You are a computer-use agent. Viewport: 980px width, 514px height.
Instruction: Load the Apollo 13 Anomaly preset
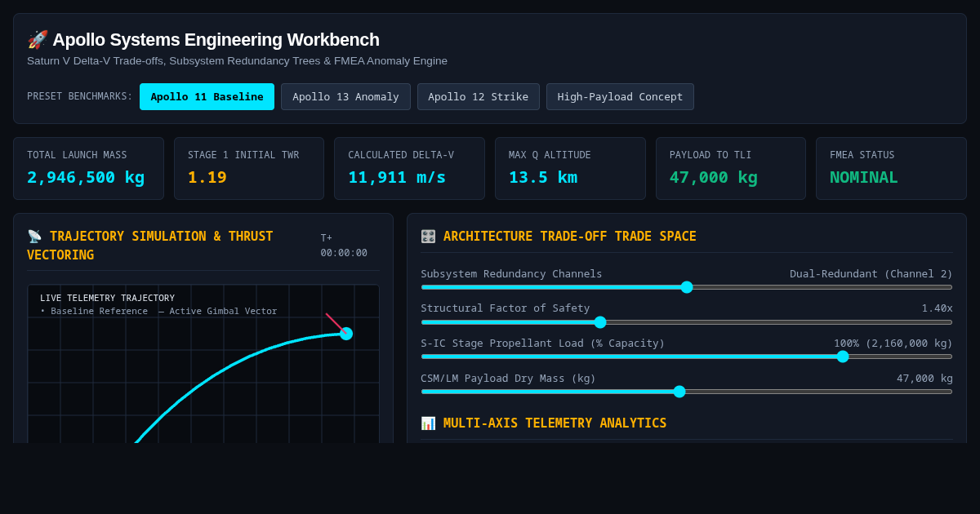pyautogui.click(x=345, y=96)
